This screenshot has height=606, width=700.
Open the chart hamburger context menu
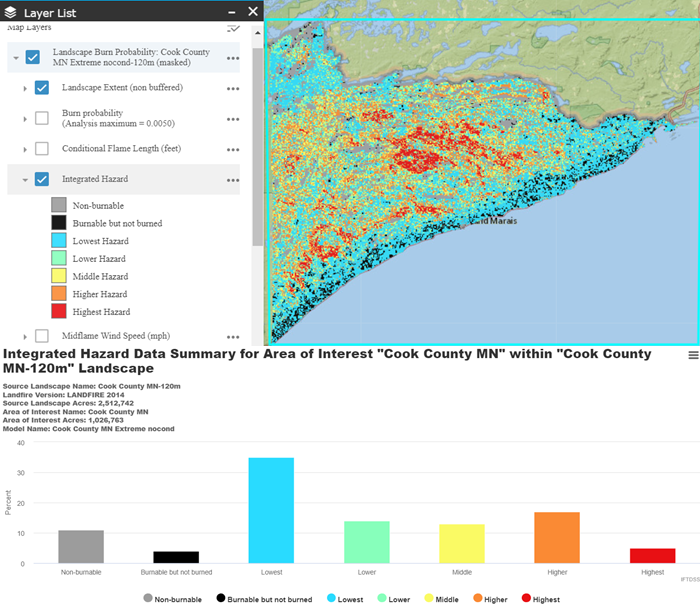tap(693, 355)
